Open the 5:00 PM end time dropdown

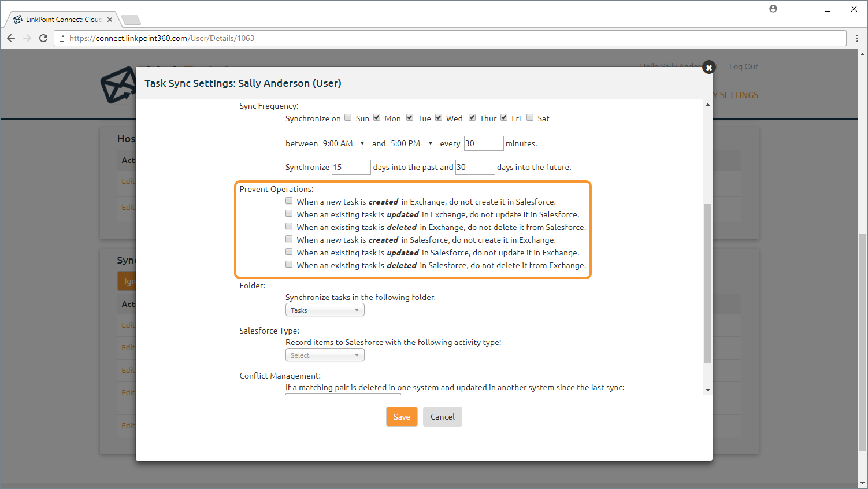pos(411,143)
